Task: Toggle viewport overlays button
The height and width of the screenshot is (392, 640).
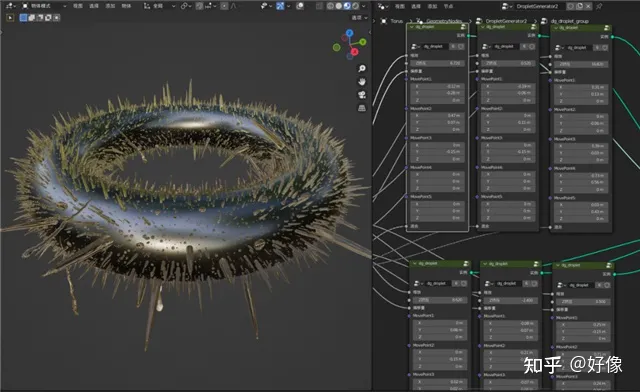Action: [x=300, y=6]
